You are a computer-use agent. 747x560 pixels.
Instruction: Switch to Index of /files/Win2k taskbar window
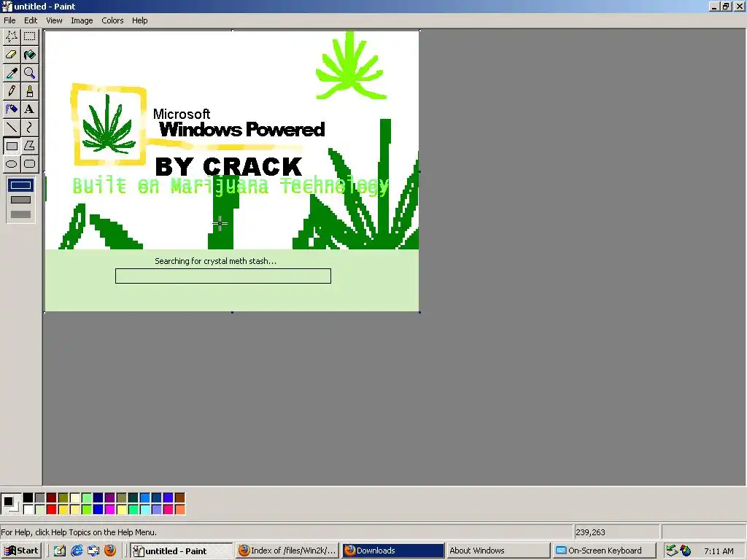click(x=287, y=551)
